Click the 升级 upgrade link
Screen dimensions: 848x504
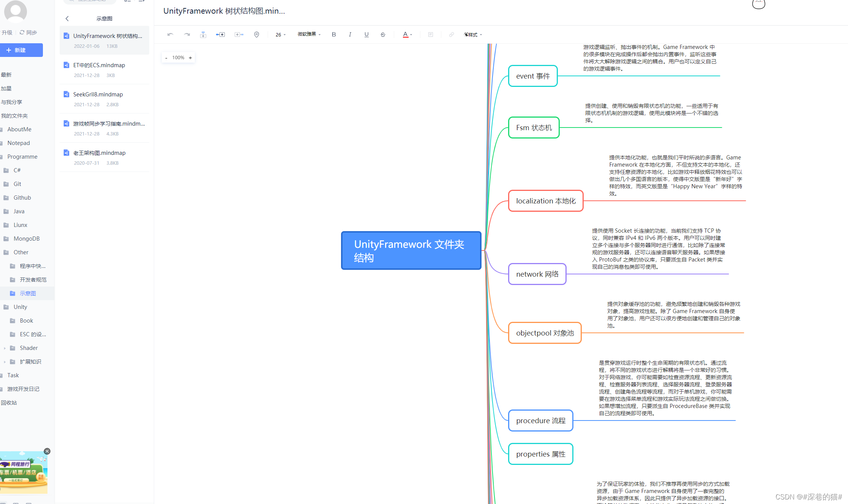coord(7,33)
